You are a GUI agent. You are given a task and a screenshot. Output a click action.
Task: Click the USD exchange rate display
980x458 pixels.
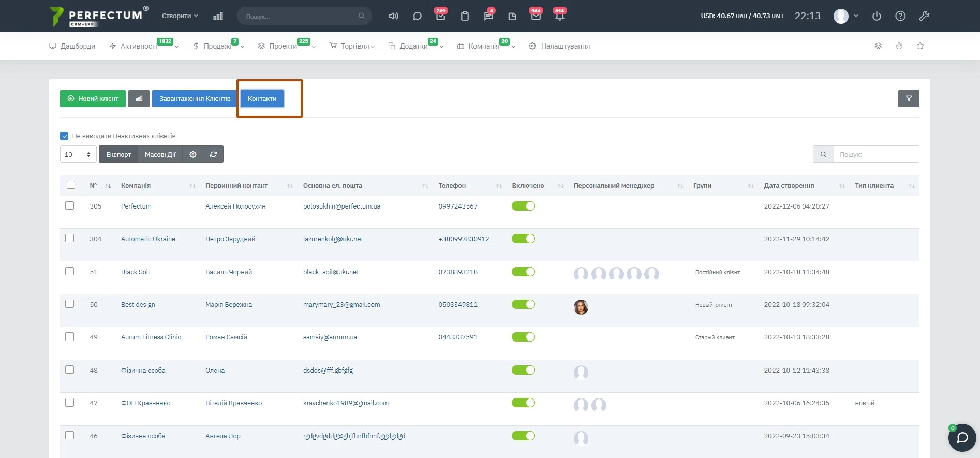pos(741,16)
